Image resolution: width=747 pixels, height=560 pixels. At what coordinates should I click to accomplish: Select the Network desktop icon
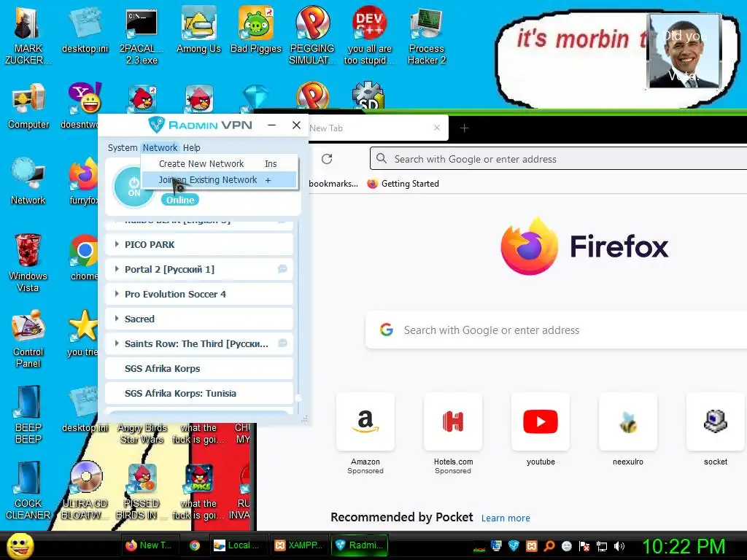(x=28, y=182)
